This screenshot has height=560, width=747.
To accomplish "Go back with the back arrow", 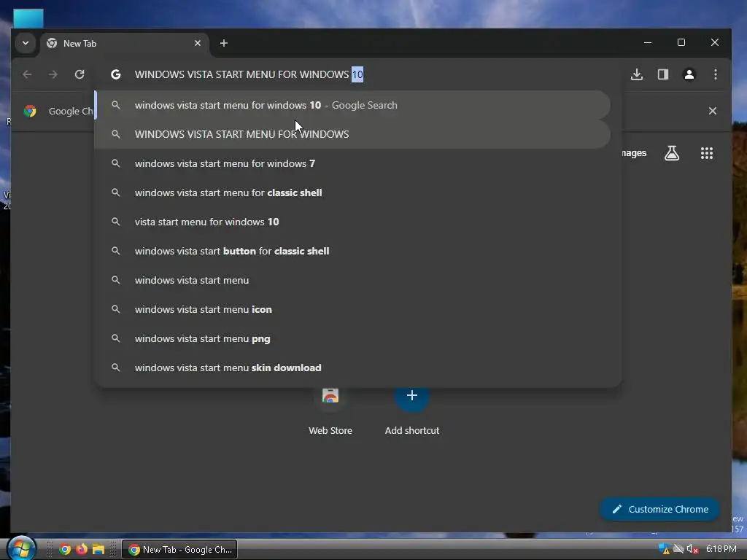I will coord(27,74).
